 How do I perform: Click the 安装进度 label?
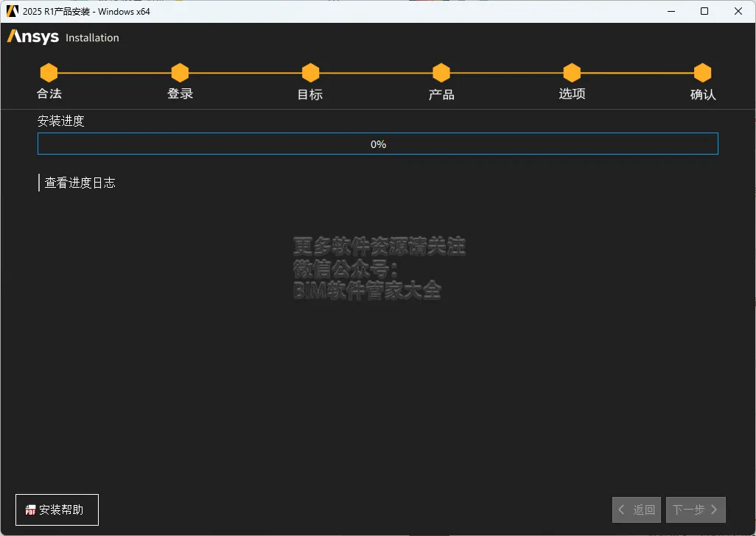[x=60, y=121]
